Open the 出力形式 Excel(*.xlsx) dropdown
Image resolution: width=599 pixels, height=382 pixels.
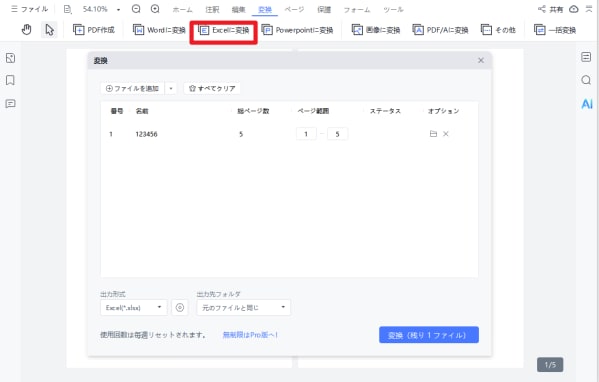pos(134,308)
